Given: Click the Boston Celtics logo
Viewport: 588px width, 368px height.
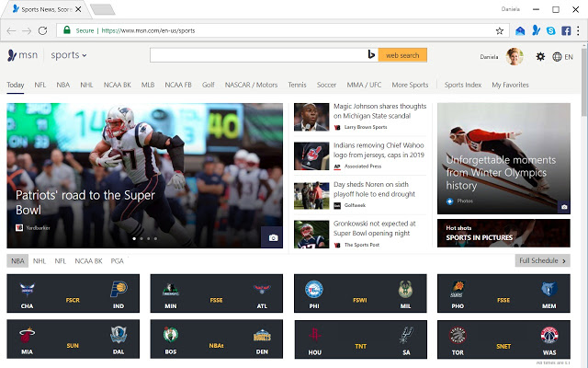Looking at the screenshot, I should coord(171,334).
